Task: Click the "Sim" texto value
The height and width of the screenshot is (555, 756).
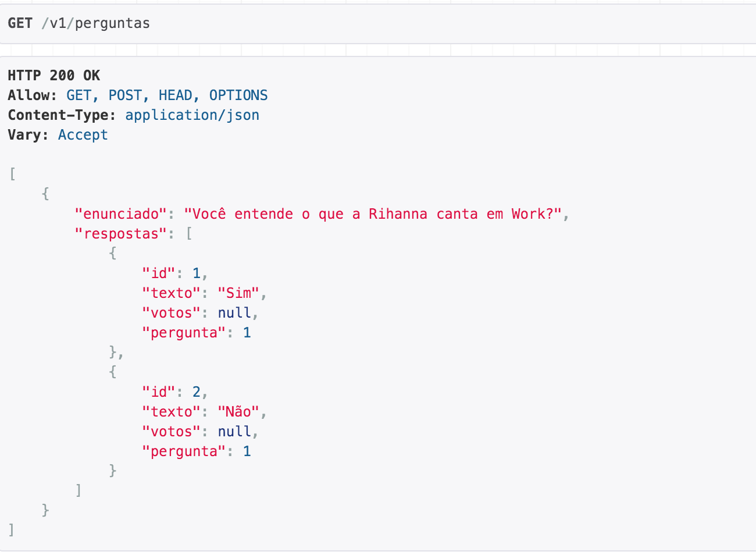Action: pyautogui.click(x=238, y=293)
